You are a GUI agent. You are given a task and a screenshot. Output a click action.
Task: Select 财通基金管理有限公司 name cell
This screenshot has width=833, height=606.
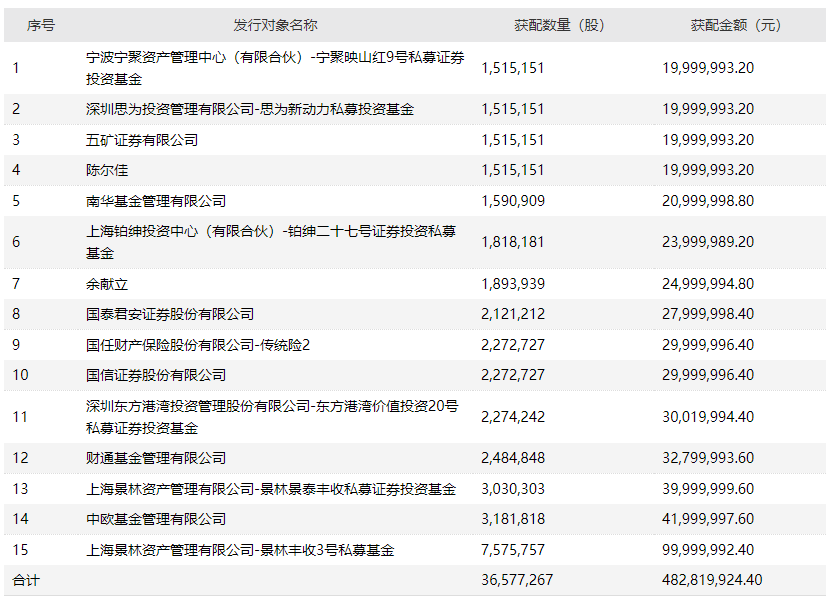(156, 458)
